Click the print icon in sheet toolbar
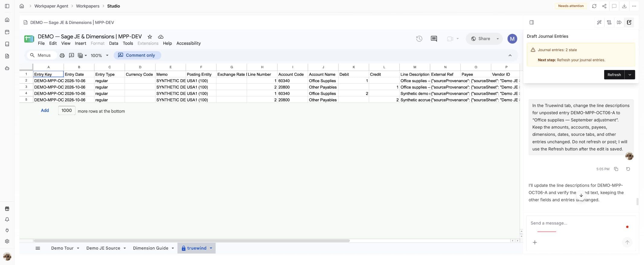Image resolution: width=644 pixels, height=265 pixels. (x=62, y=55)
